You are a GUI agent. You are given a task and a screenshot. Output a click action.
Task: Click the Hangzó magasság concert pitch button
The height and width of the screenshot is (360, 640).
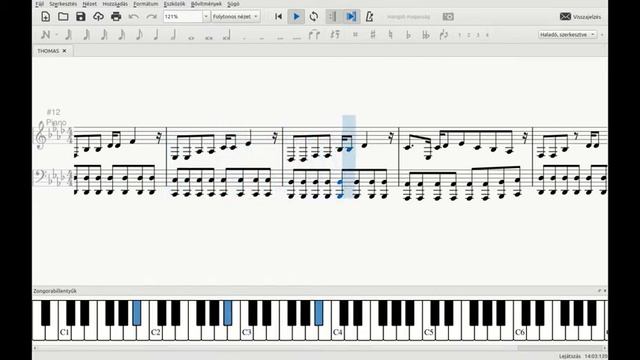tap(408, 17)
